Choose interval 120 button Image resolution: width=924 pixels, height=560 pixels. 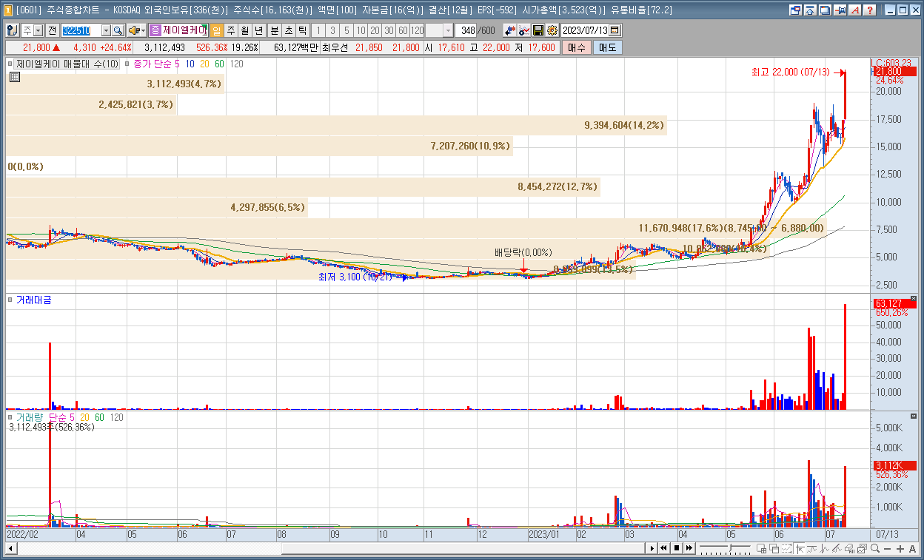(417, 30)
